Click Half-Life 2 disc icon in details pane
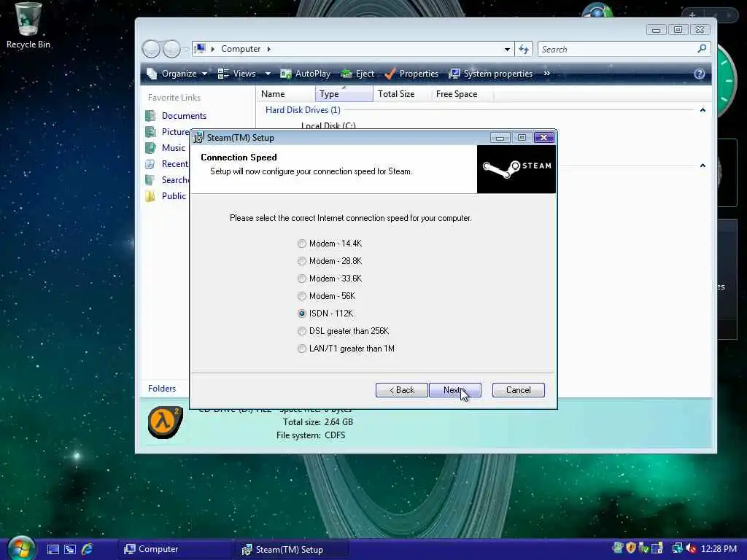This screenshot has width=747, height=560. (x=165, y=422)
